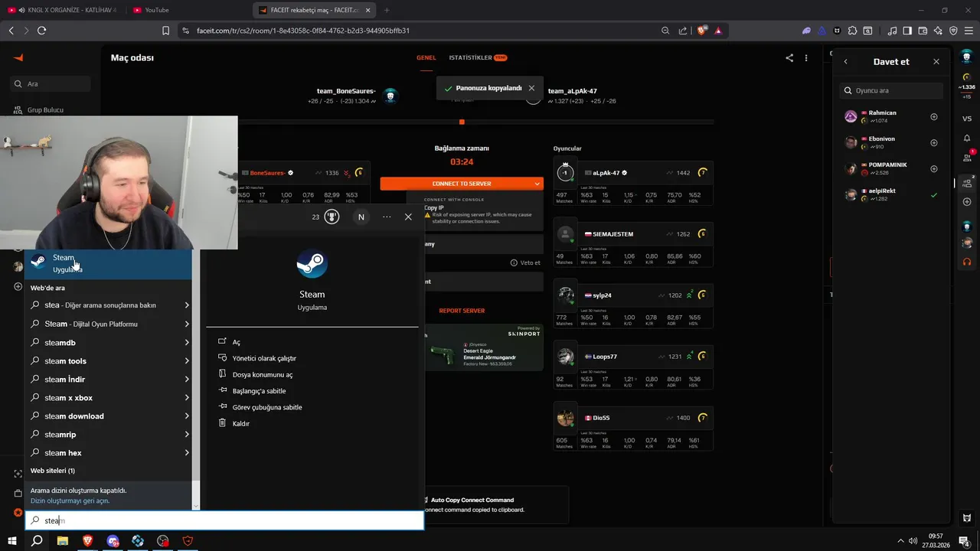980x551 pixels.
Task: Expand the 'steam hex' suggestion arrow
Action: (187, 453)
